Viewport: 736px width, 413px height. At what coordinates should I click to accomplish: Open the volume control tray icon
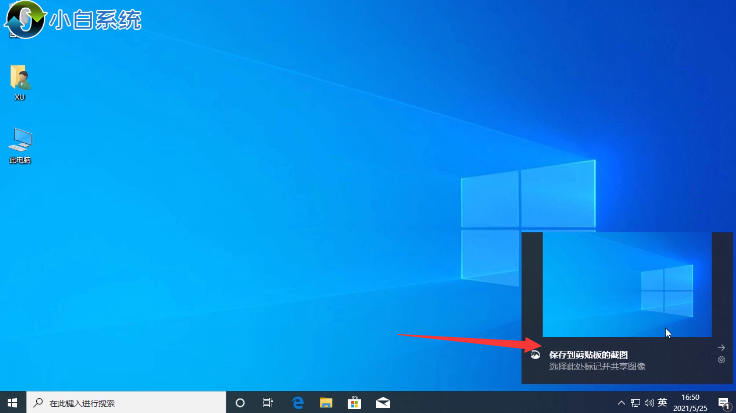click(648, 402)
